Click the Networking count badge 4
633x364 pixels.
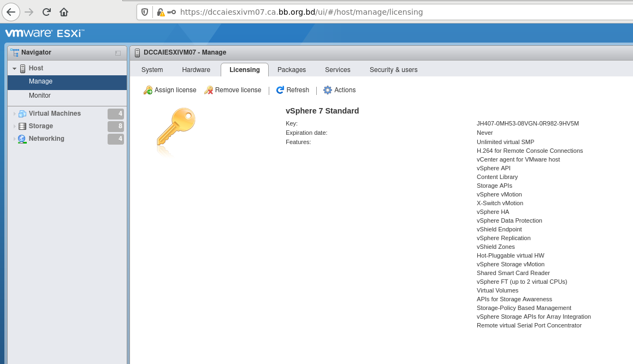[115, 139]
